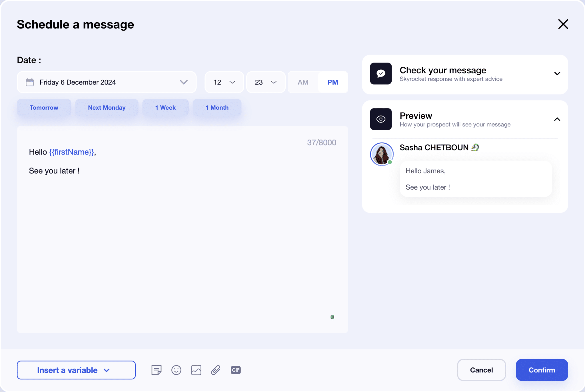
Task: Open the Insert a variable dropdown
Action: tap(76, 370)
